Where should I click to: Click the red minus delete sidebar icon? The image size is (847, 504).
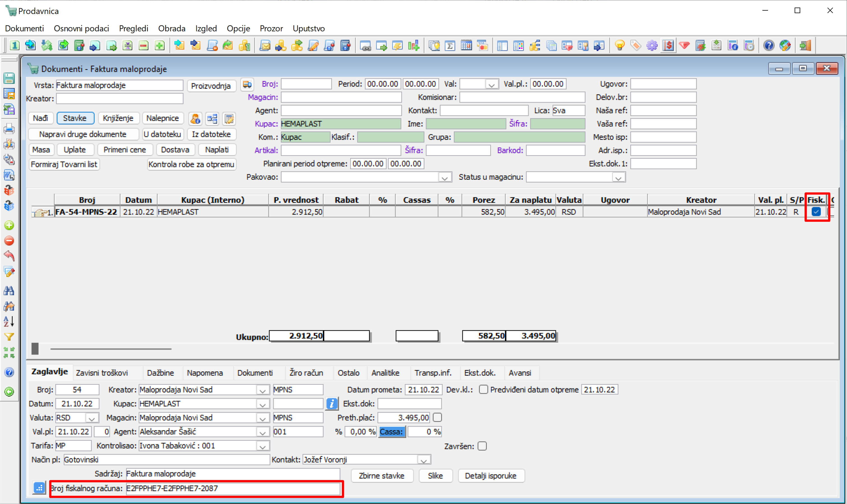[9, 241]
